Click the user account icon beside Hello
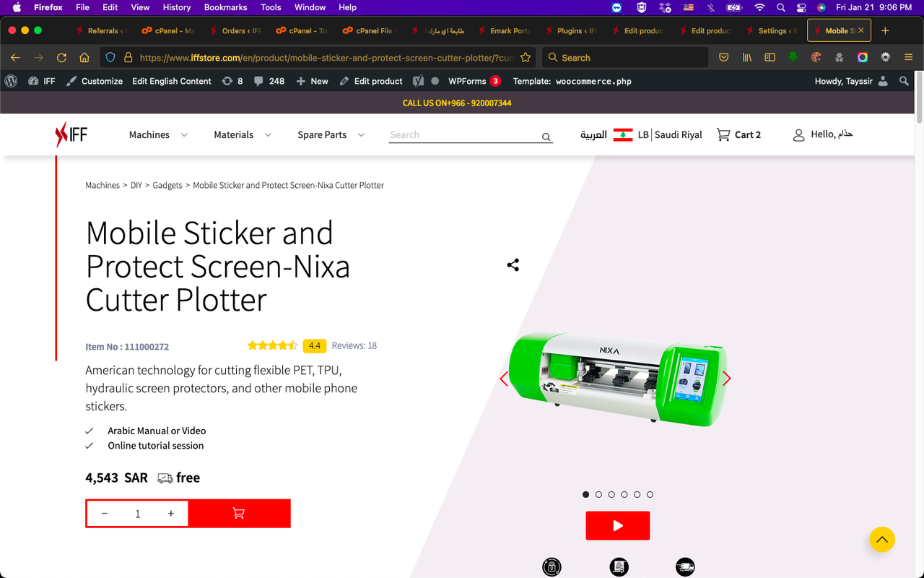 pyautogui.click(x=798, y=135)
